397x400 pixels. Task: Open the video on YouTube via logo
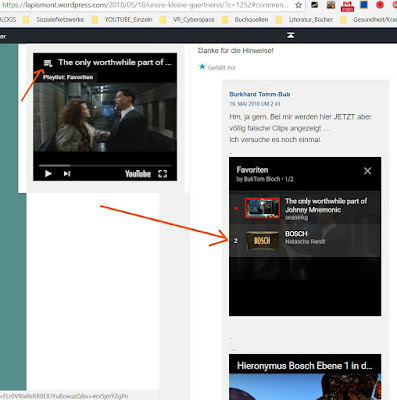[138, 174]
